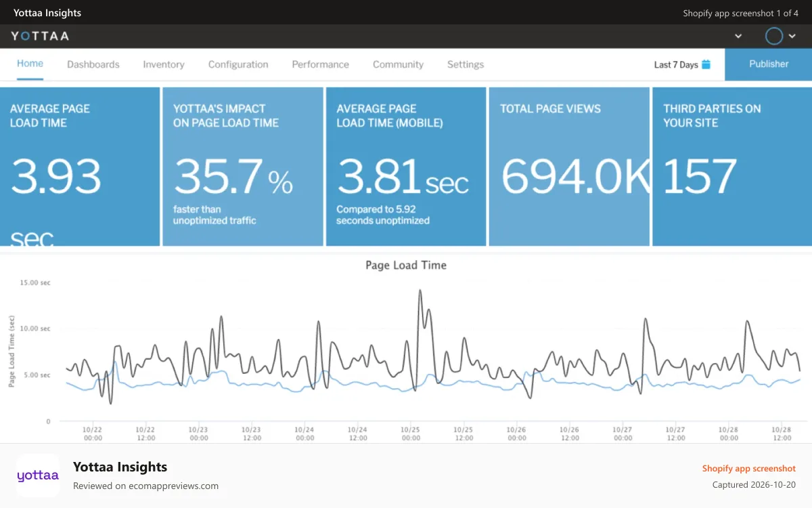Click the 35.7 % impact value

pos(233,177)
